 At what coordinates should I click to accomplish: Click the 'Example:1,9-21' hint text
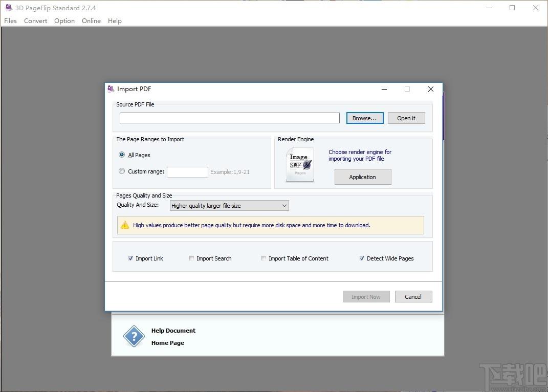click(230, 172)
